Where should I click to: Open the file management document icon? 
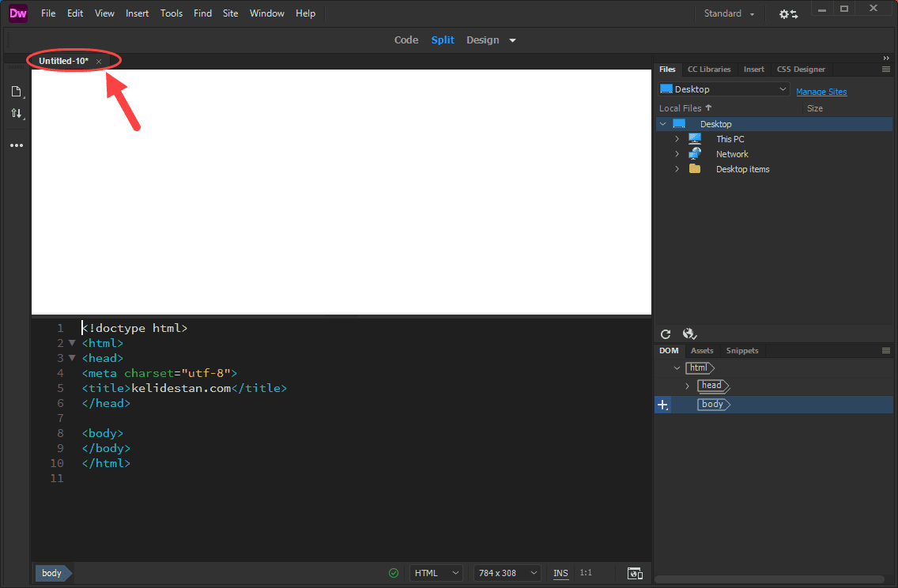(x=17, y=92)
